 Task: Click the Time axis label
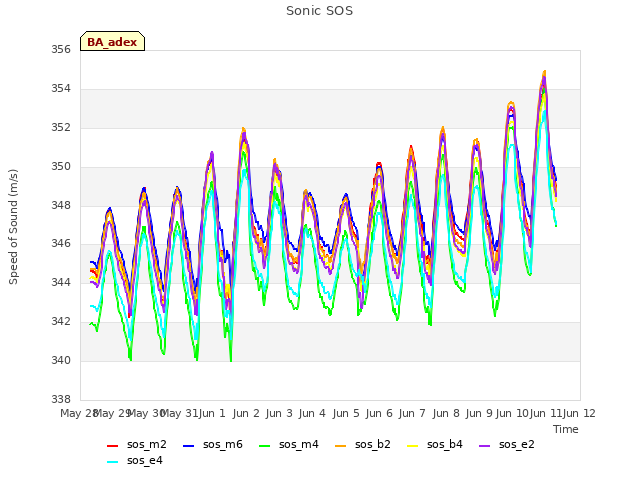566,429
